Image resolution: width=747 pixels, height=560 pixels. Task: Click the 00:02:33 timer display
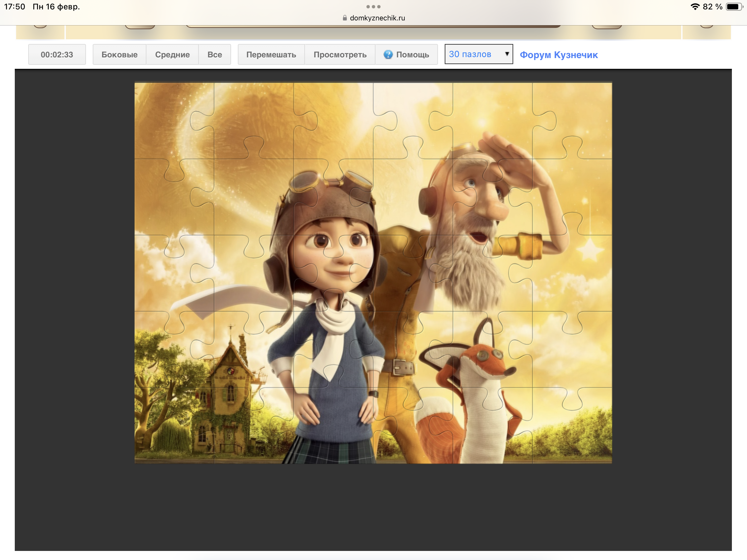pos(57,55)
